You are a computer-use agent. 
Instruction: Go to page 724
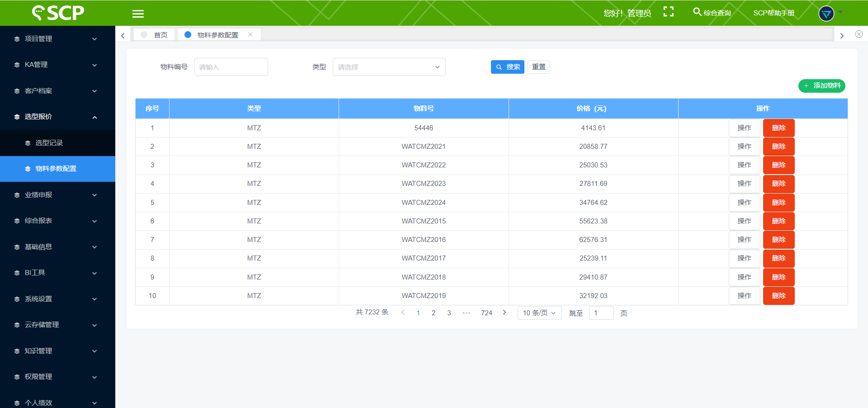486,313
